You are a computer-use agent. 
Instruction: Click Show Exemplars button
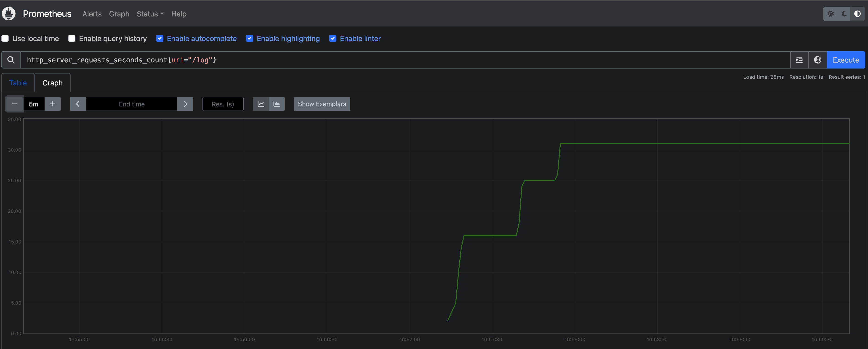(322, 104)
